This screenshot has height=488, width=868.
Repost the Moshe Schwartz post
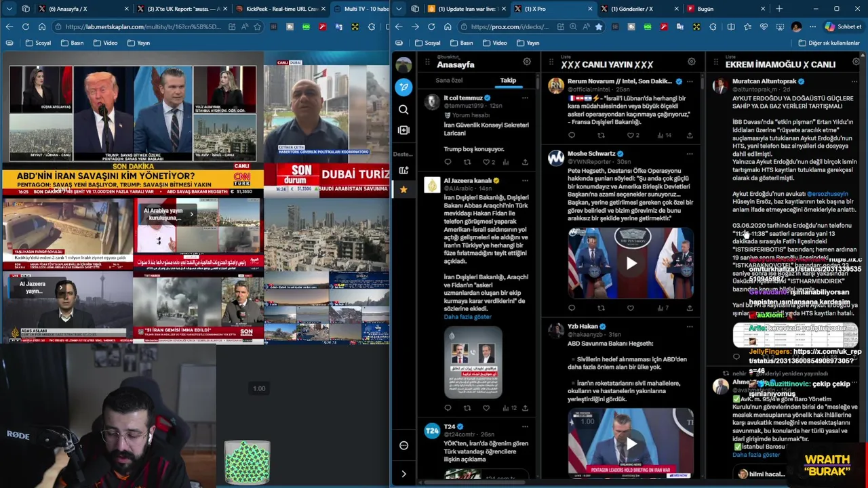(x=601, y=308)
